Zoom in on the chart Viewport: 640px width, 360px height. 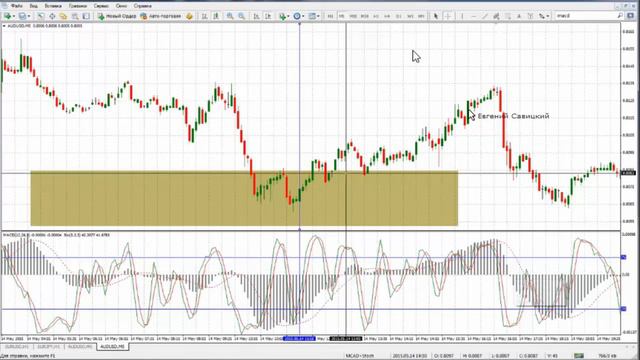click(230, 16)
